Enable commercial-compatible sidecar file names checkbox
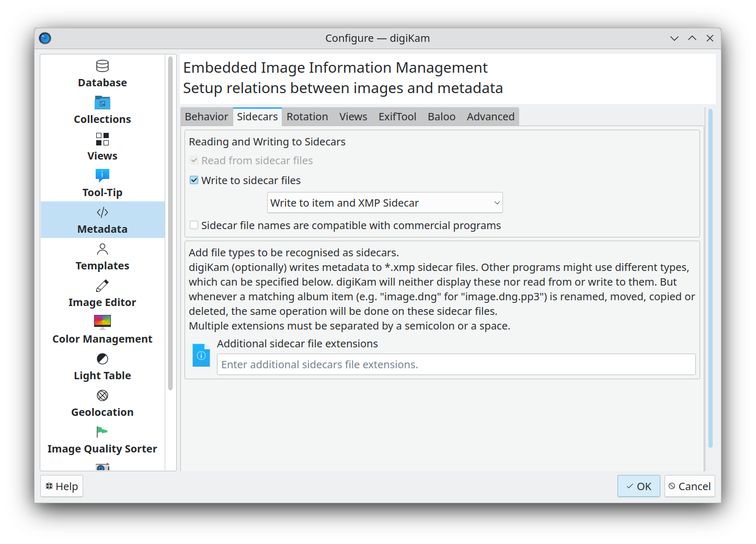This screenshot has height=544, width=756. (x=194, y=225)
